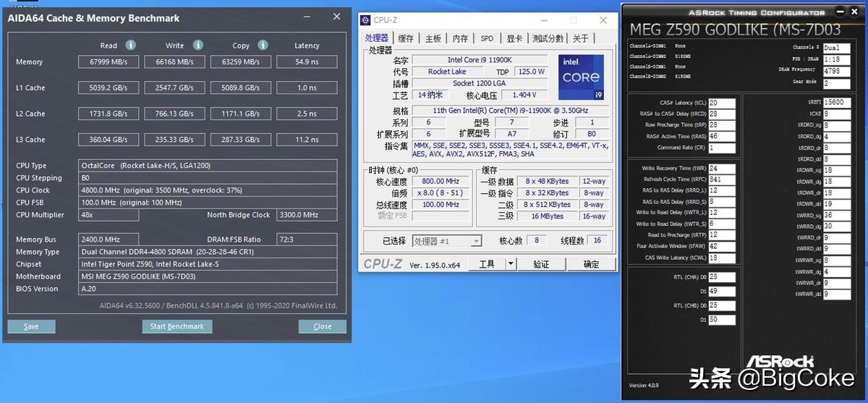Click the CPU Clock value in AIDA64
The image size is (868, 403).
(207, 190)
